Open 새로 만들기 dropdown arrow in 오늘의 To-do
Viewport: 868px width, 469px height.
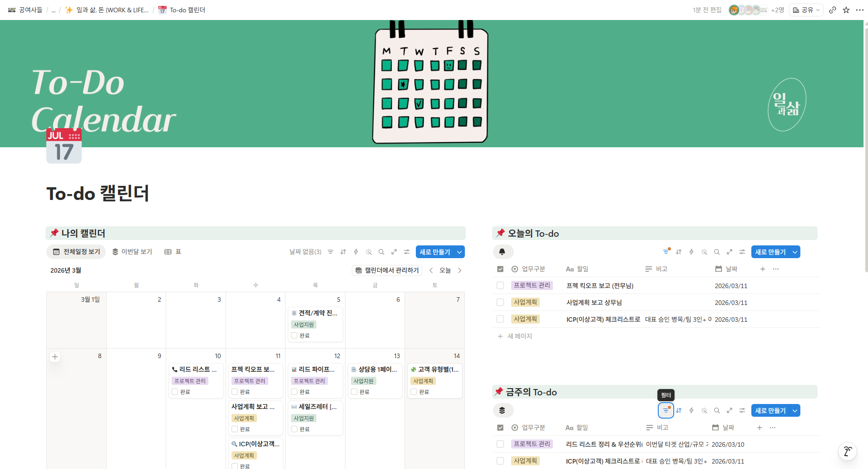(795, 252)
